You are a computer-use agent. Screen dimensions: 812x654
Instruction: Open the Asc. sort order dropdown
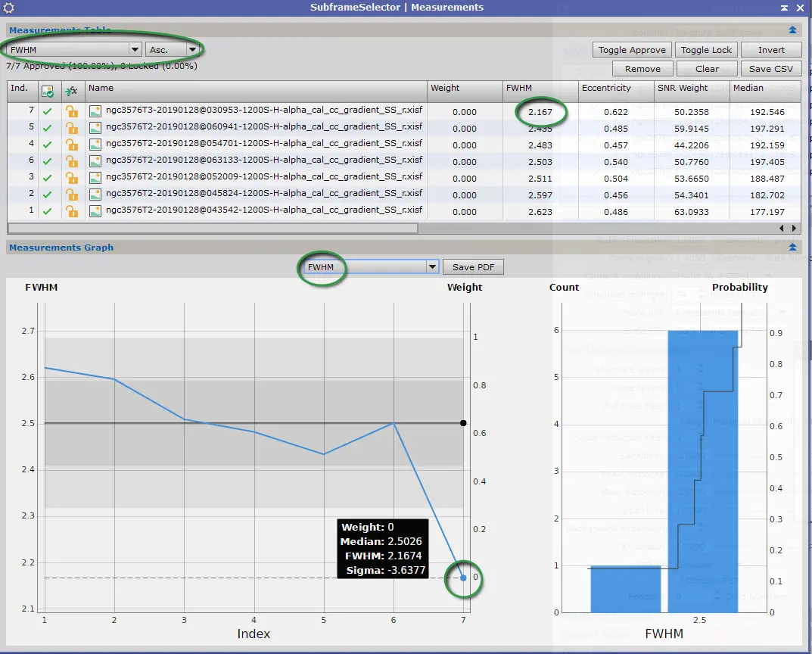click(173, 50)
